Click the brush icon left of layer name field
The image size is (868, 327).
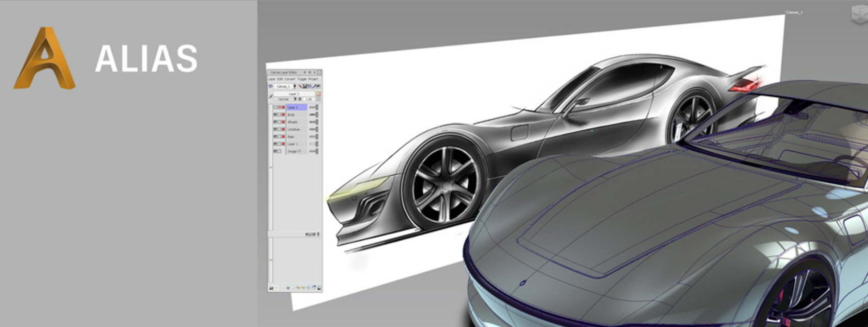pyautogui.click(x=271, y=96)
